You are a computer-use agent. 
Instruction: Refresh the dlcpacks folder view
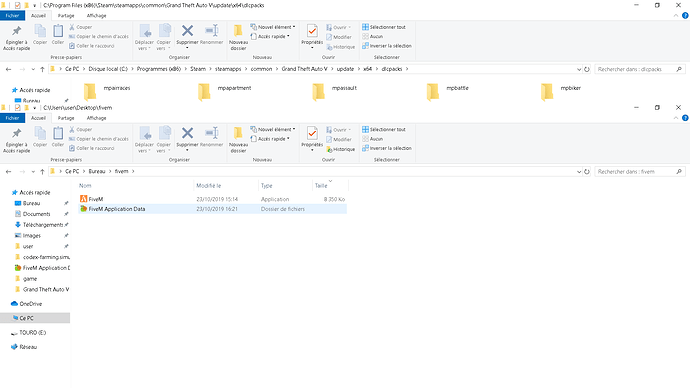pyautogui.click(x=587, y=69)
